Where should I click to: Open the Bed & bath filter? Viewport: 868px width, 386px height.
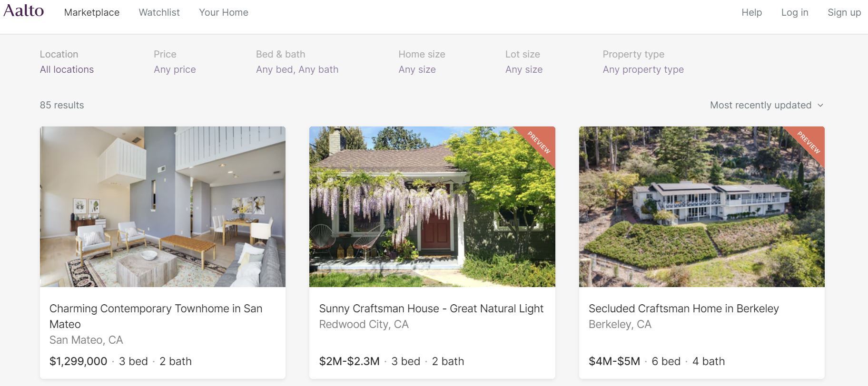coord(297,69)
